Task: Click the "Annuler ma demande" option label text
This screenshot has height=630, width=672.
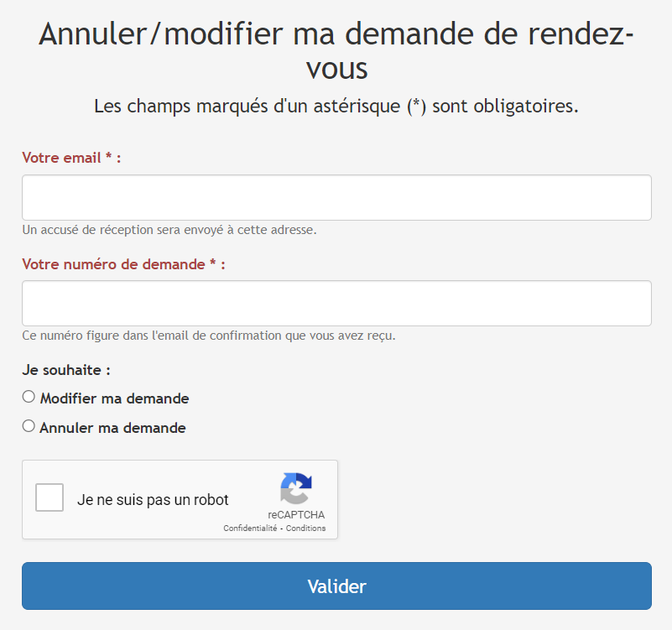Action: pos(112,428)
